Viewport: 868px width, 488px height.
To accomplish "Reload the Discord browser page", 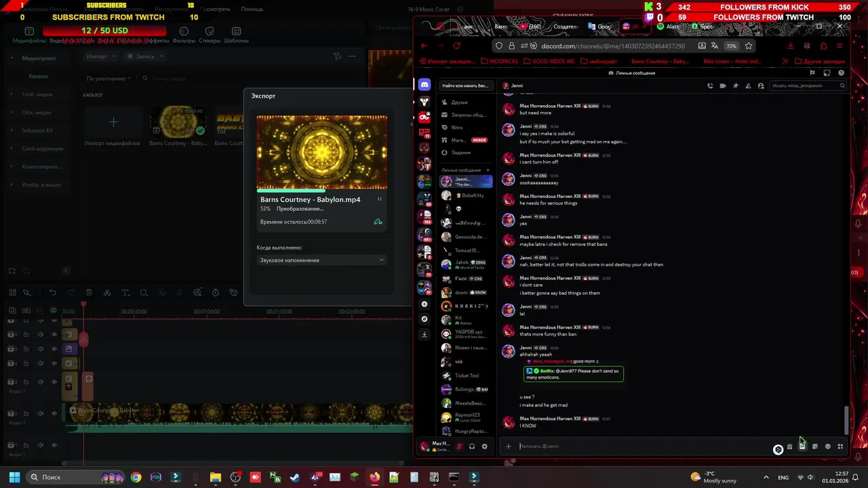I will pyautogui.click(x=457, y=46).
